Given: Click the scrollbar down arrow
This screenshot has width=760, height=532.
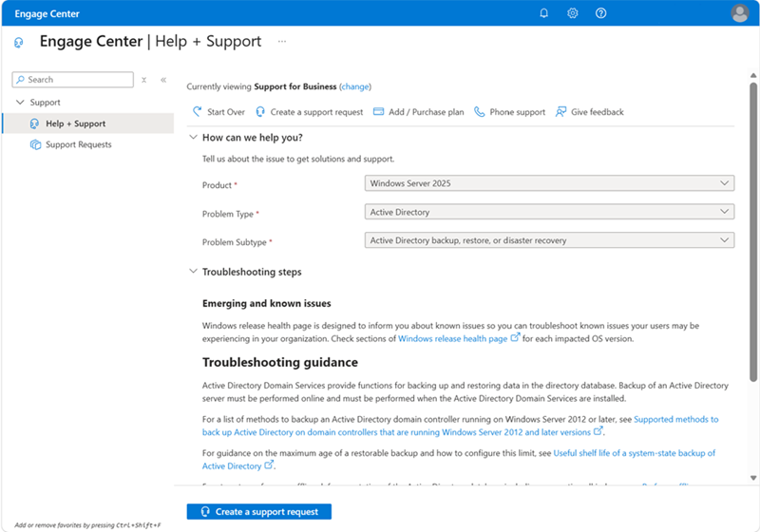Looking at the screenshot, I should tap(753, 478).
